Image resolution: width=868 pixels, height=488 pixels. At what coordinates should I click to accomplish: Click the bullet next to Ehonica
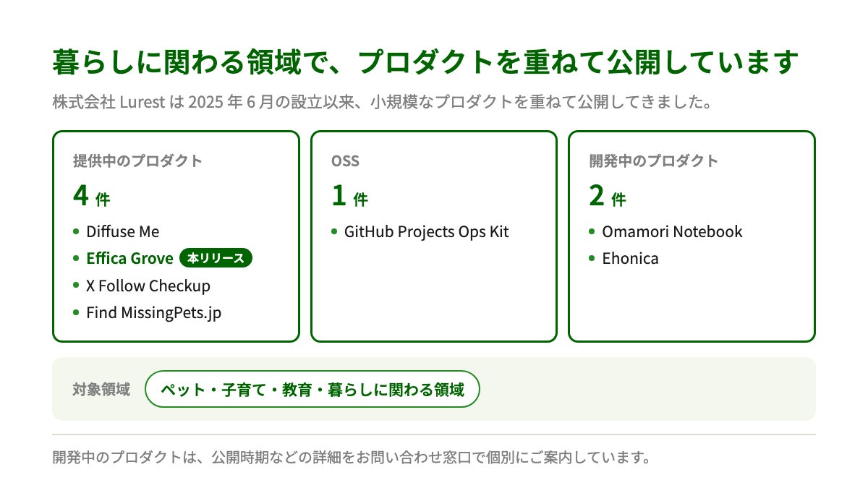(x=592, y=258)
